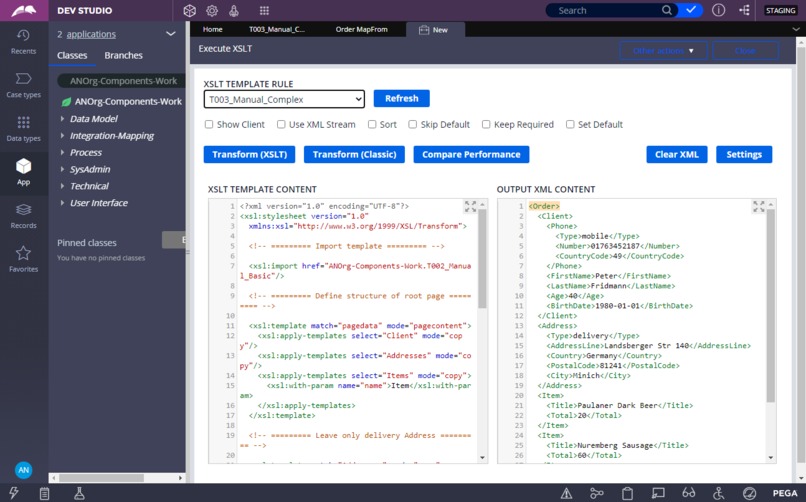This screenshot has height=502, width=806.
Task: Open the Clipboard icon in footer right
Action: point(627,494)
